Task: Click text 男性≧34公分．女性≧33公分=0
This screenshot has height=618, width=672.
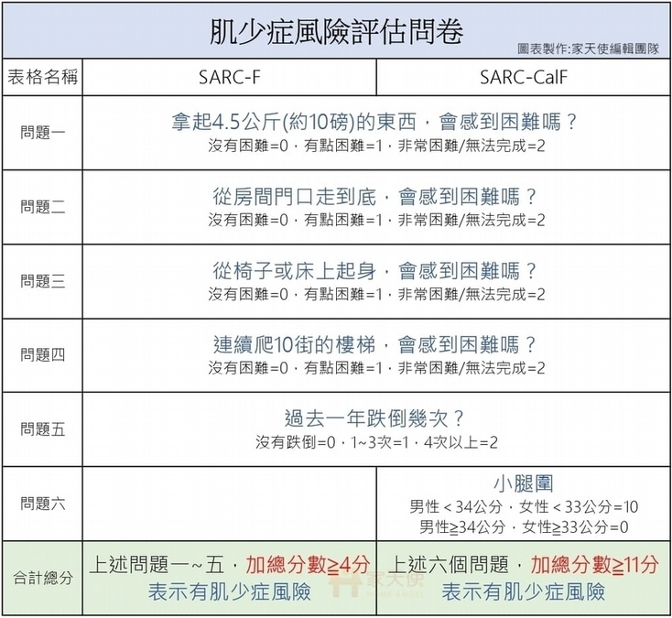Action: tap(524, 526)
